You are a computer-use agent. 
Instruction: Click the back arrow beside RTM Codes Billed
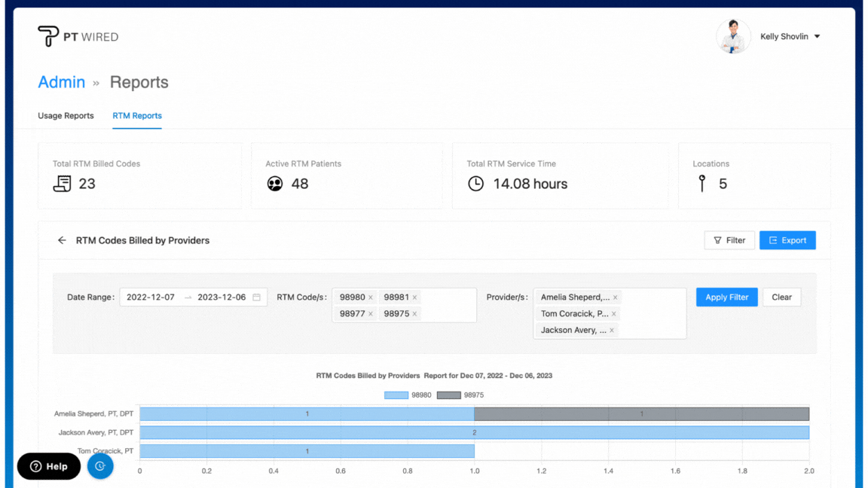(62, 240)
